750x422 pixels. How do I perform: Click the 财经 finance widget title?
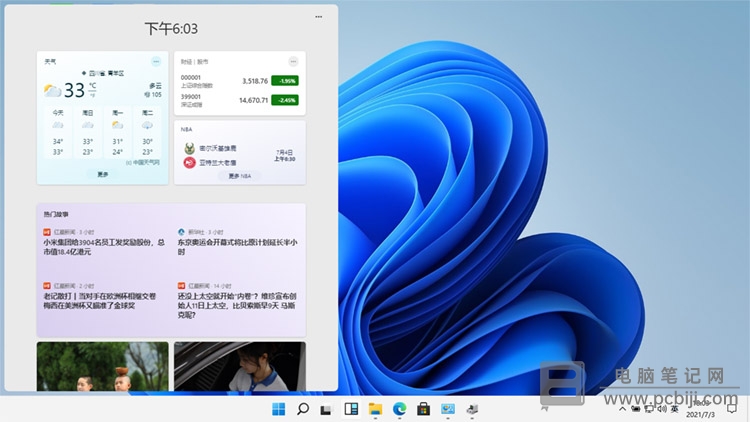point(194,62)
